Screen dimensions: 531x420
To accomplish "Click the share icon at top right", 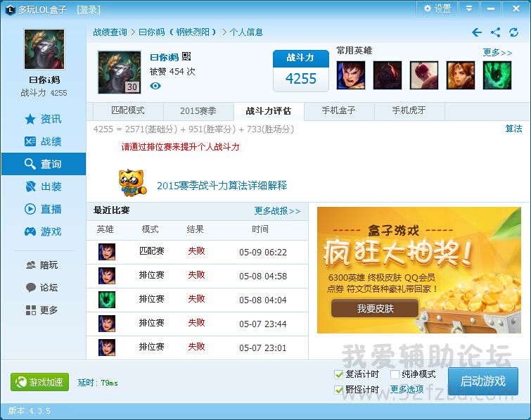I will [x=495, y=32].
